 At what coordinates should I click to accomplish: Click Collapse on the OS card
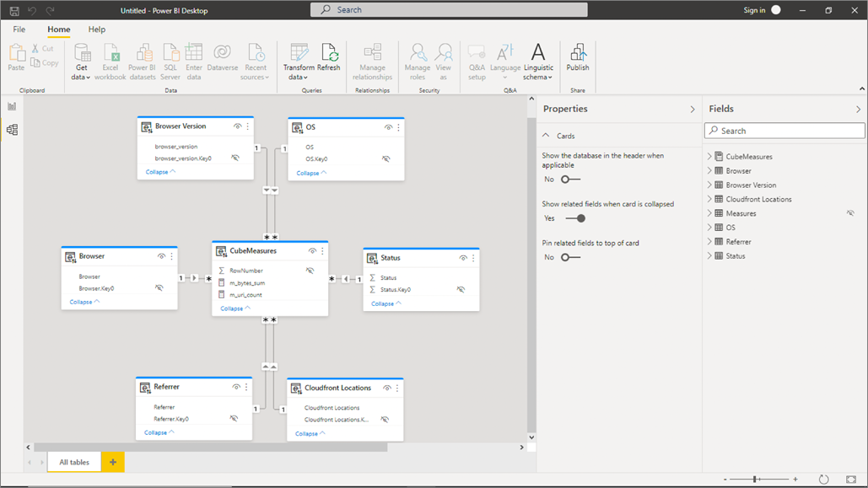[311, 173]
